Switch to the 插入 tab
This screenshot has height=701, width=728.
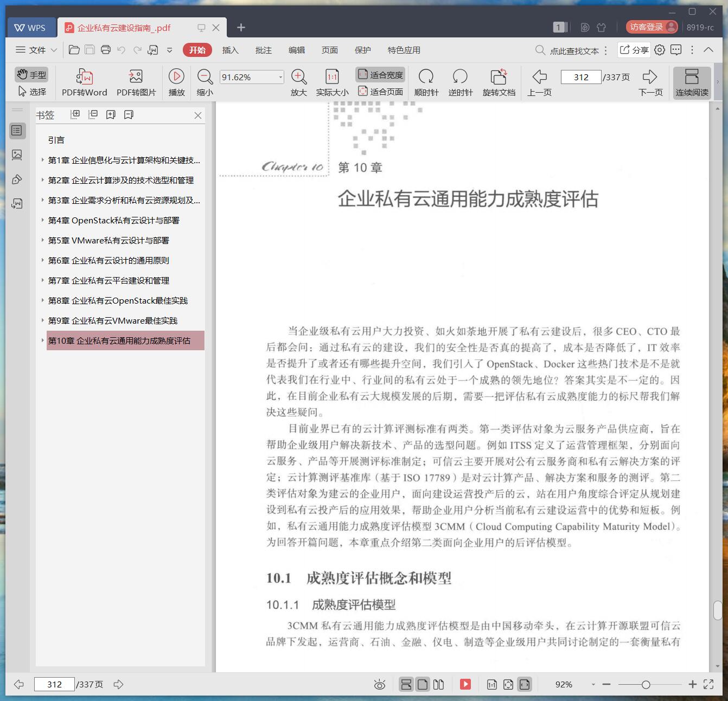click(x=230, y=50)
